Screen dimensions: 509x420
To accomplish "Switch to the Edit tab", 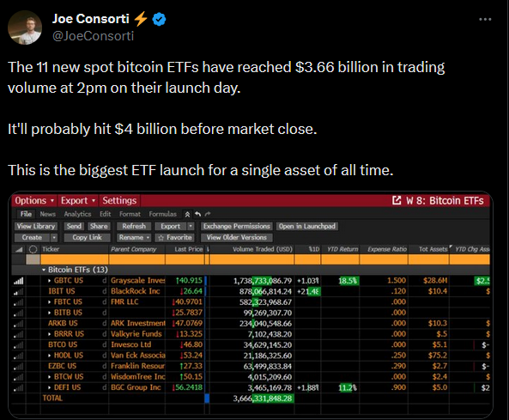I will tap(106, 214).
